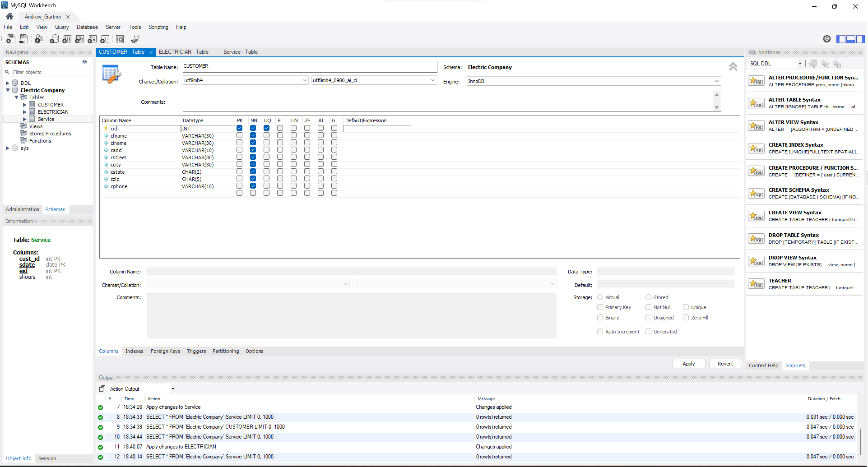This screenshot has width=868, height=467.
Task: Click the Filter objects search field
Action: (51, 72)
